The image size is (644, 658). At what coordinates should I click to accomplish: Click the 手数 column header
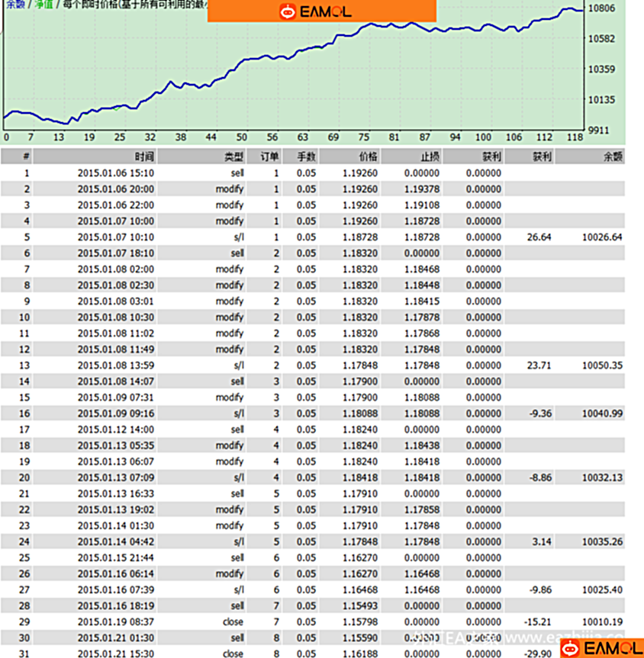pos(306,156)
